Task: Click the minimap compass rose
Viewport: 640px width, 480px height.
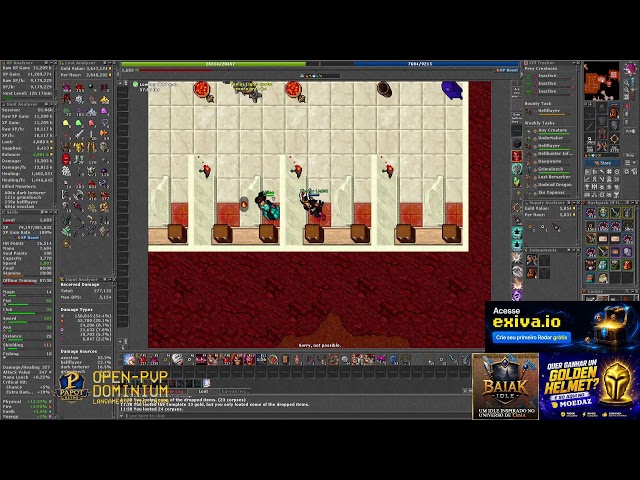Action: [630, 68]
